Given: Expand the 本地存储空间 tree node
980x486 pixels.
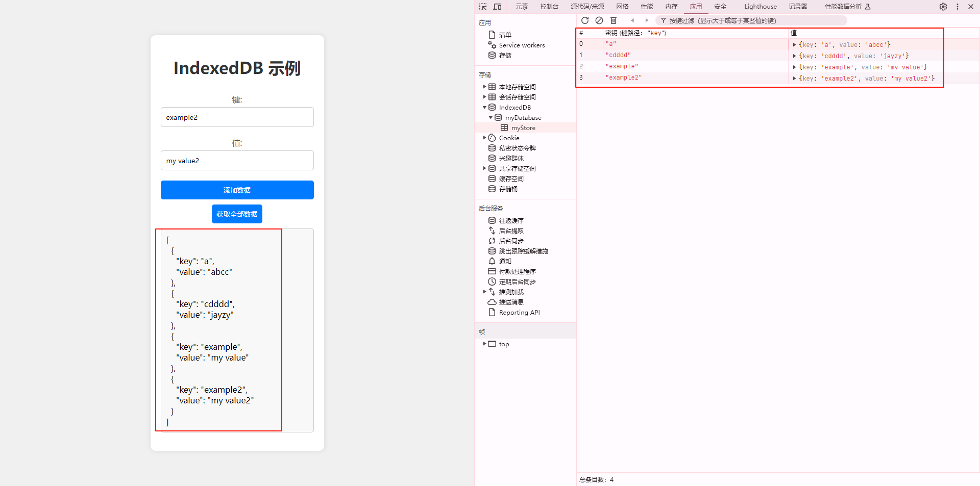Looking at the screenshot, I should 484,87.
